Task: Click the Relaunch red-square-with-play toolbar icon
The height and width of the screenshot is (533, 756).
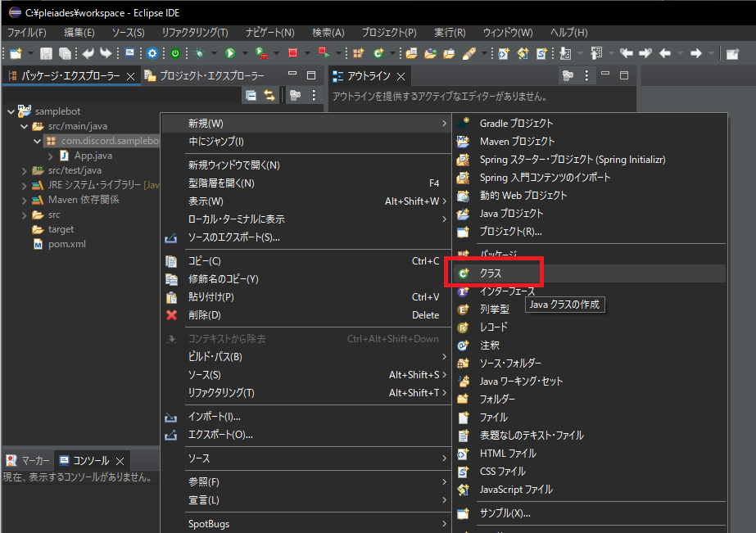Action: click(x=324, y=52)
